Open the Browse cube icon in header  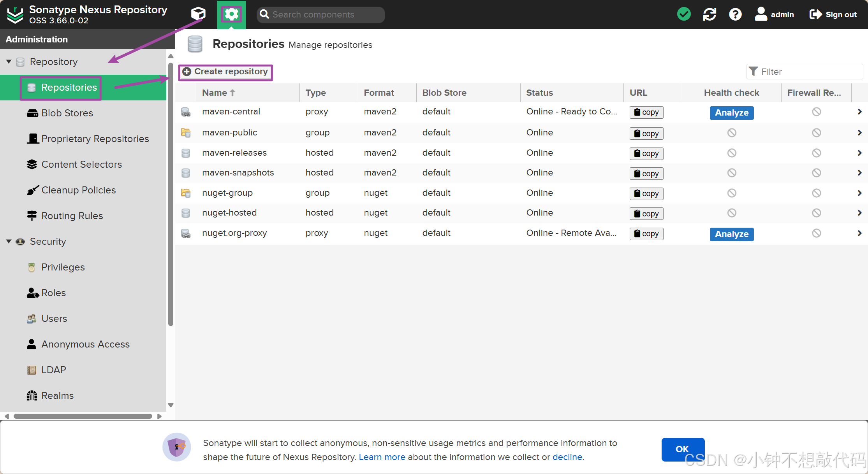coord(198,14)
